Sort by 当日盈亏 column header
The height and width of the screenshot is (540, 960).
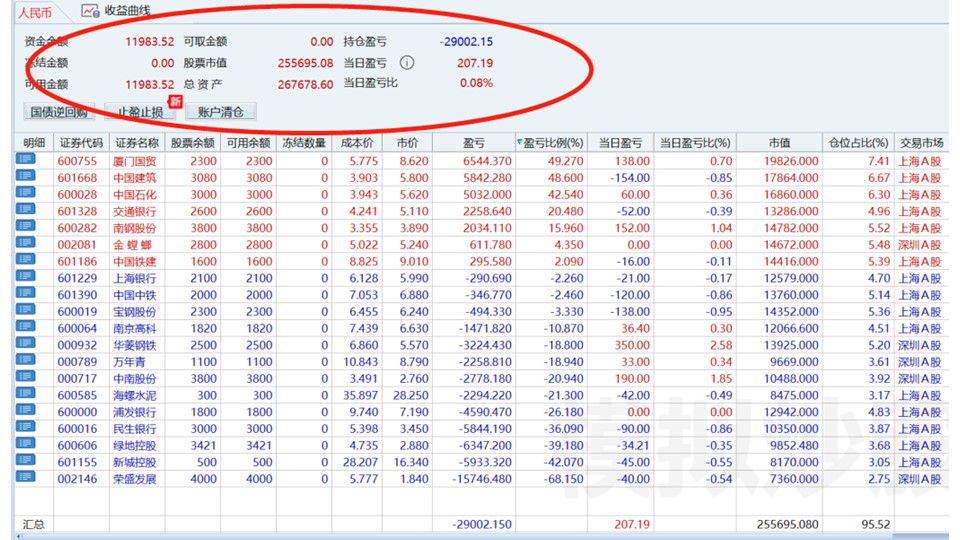point(620,143)
